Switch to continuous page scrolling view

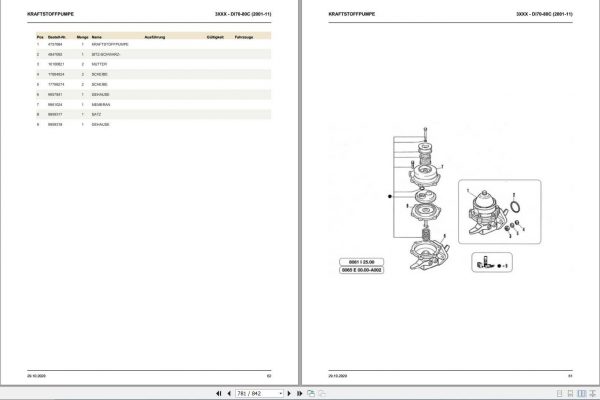click(570, 393)
